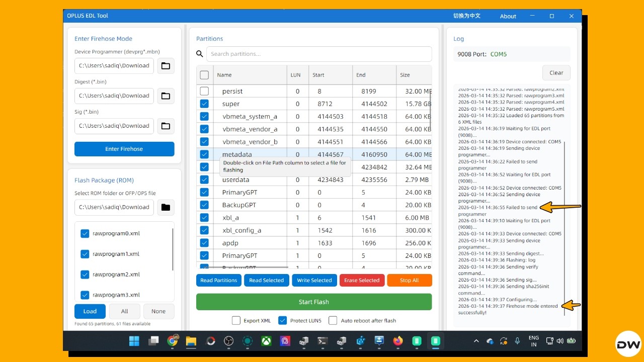Click None to deselect XML files
Screen dimensions: 644x362
point(158,311)
